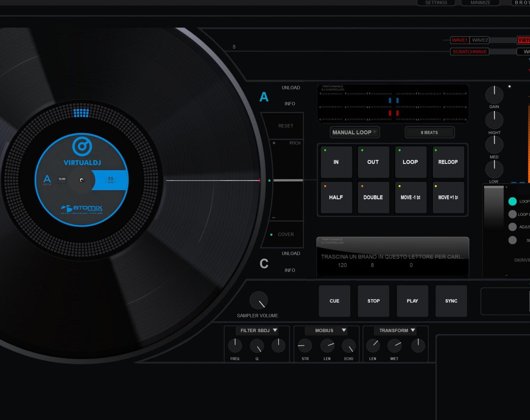Image resolution: width=530 pixels, height=420 pixels.
Task: Switch to the WAVE1 view
Action: pos(460,40)
